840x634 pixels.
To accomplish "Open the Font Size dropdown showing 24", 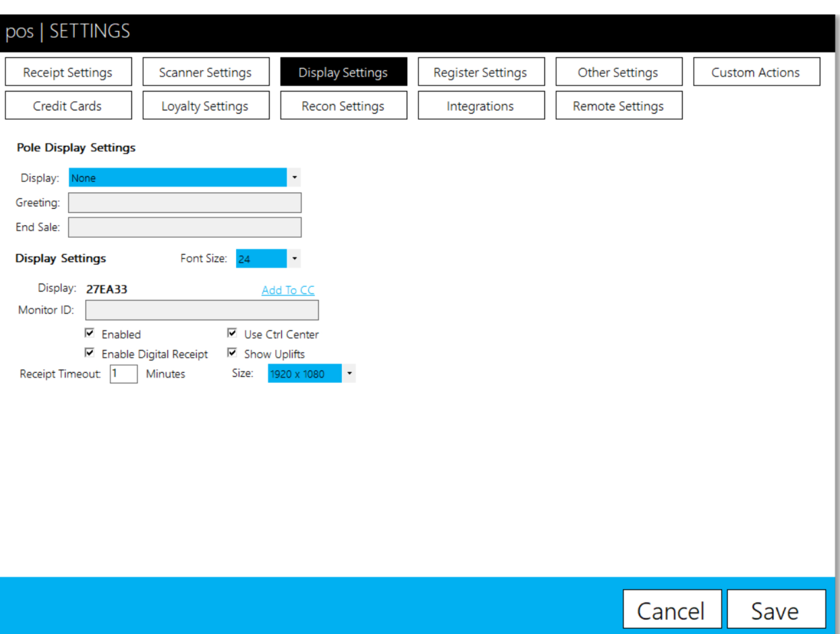I will tap(268, 258).
